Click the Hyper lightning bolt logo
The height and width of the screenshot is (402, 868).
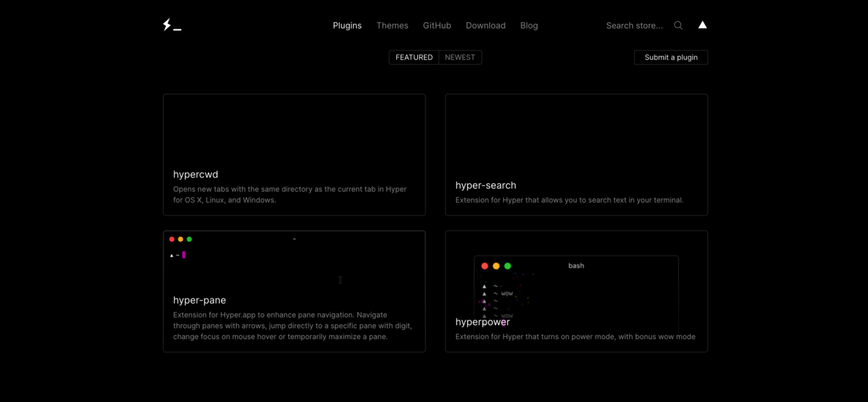(x=171, y=25)
